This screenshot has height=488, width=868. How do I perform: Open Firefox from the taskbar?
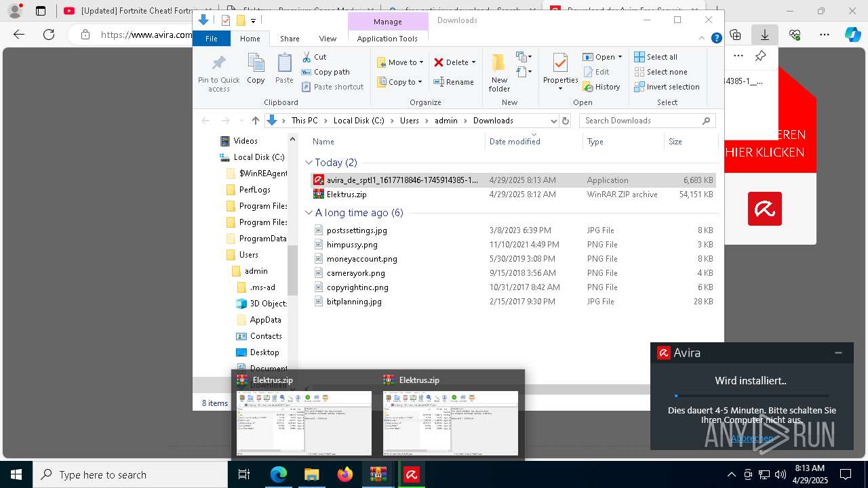pos(345,474)
